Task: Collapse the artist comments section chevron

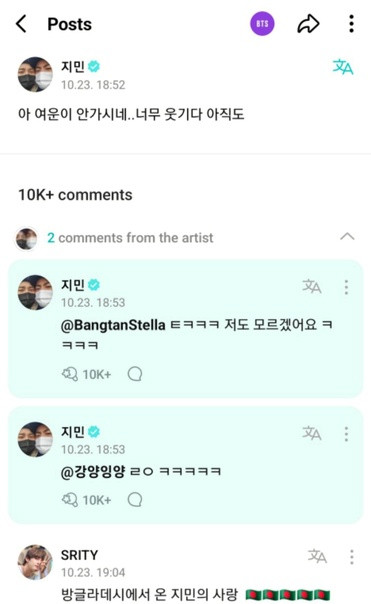Action: [x=347, y=236]
